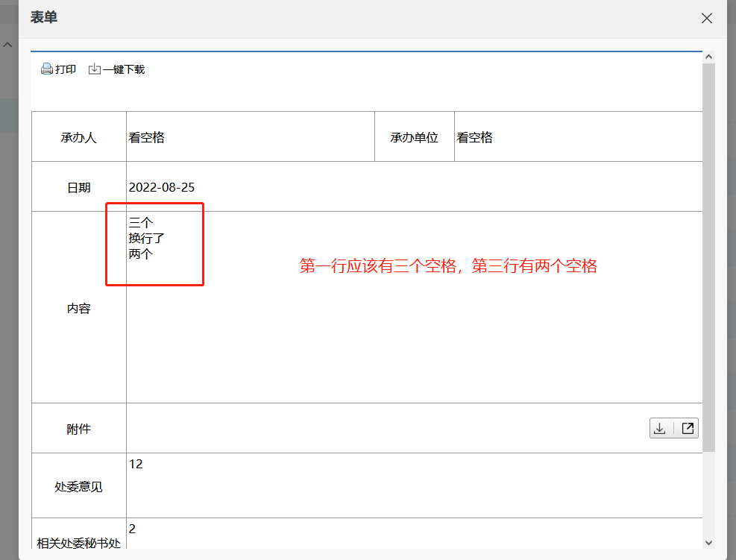
Task: Collapse the panel with the left-edge chevron
Action: click(x=7, y=45)
